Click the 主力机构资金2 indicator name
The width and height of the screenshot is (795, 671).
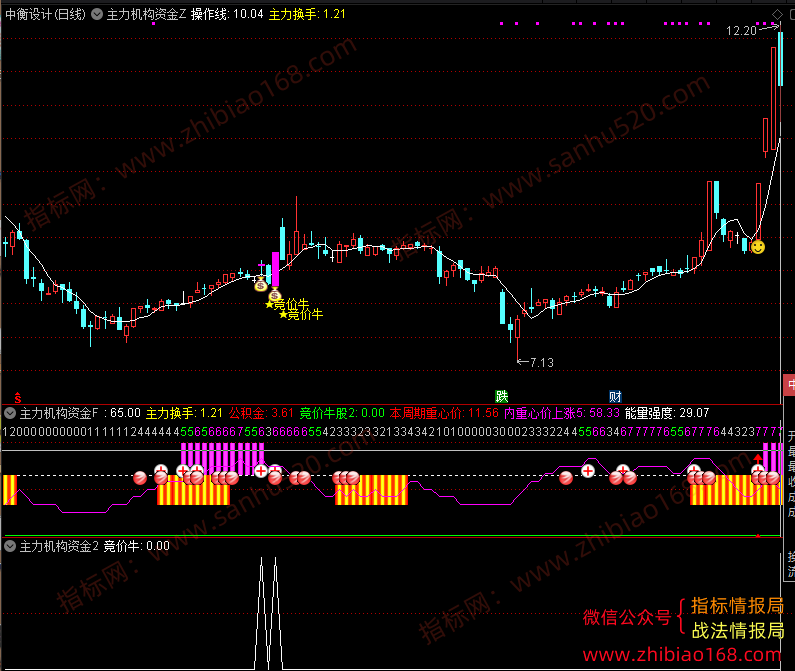[59, 546]
